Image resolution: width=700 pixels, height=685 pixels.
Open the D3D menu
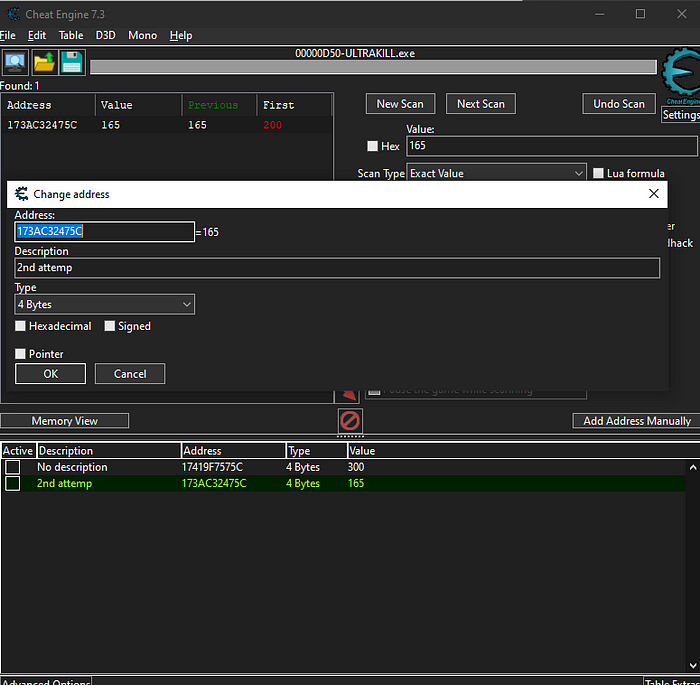tap(105, 35)
